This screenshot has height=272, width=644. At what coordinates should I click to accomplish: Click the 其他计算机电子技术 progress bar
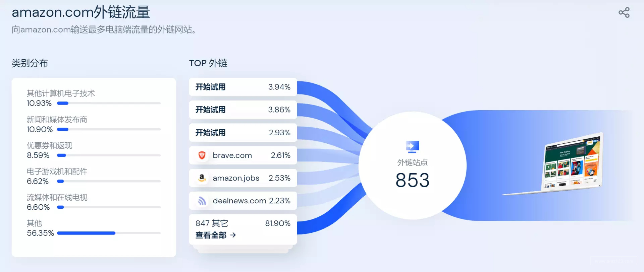pyautogui.click(x=109, y=103)
